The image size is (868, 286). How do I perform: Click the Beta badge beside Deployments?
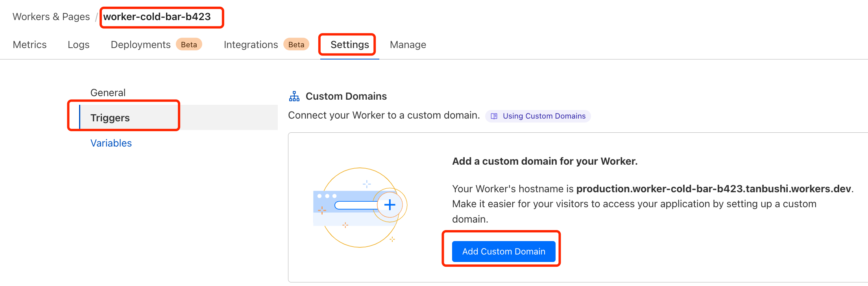(x=189, y=45)
